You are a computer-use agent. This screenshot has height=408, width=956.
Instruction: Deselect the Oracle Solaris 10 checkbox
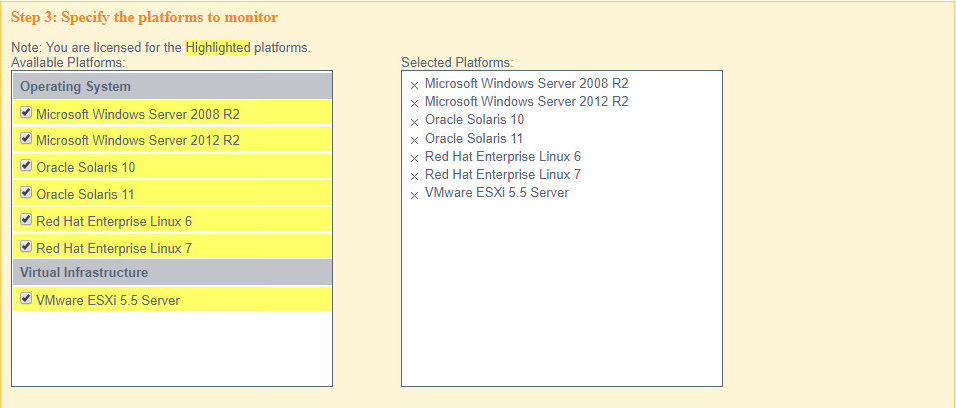[26, 166]
